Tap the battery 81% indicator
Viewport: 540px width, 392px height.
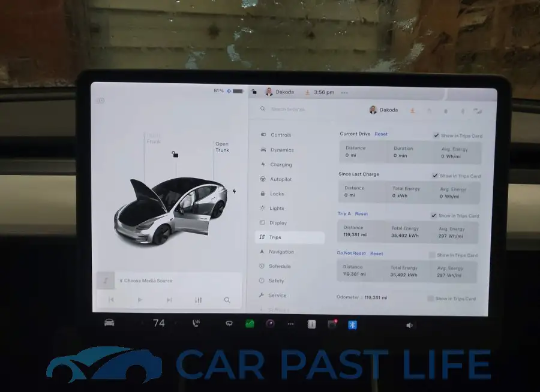pos(229,91)
